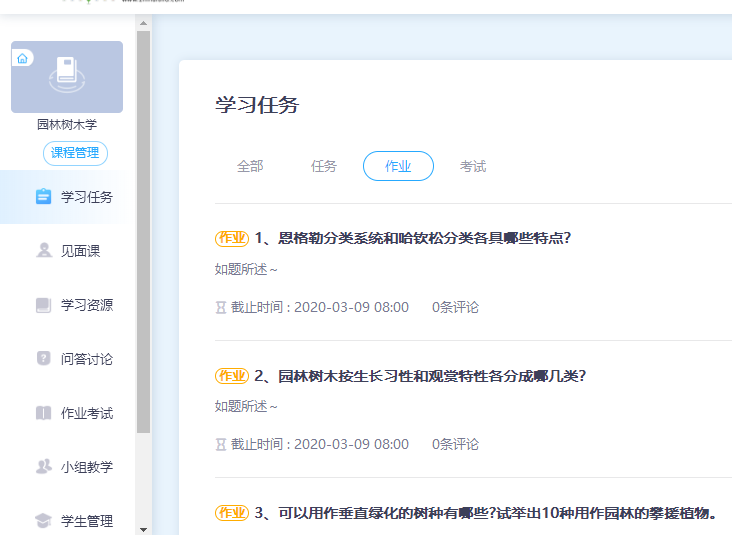Select the 作业 filter tab
This screenshot has width=732, height=535.
[x=398, y=167]
